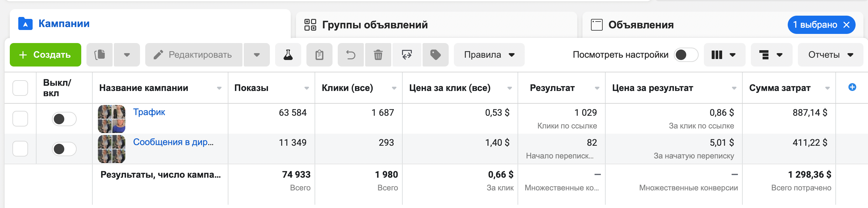
Task: Click the clipboard paste icon
Action: (319, 55)
